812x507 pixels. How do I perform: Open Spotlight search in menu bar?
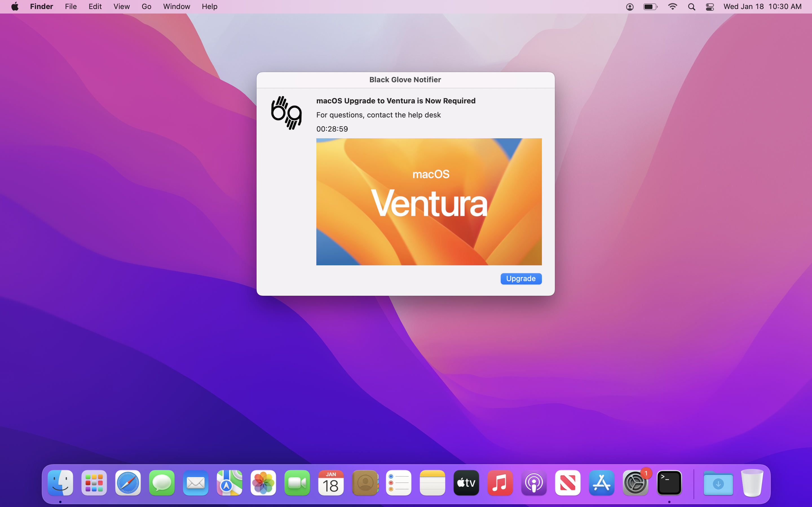(x=692, y=7)
